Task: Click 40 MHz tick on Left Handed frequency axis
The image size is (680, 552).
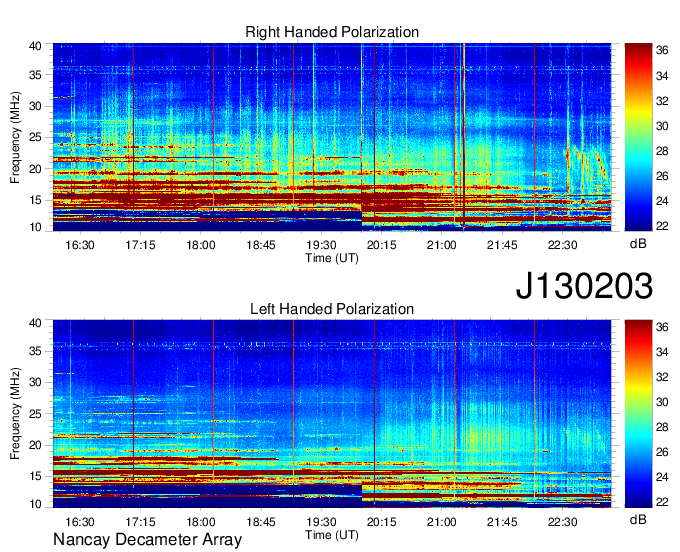Action: (x=35, y=323)
